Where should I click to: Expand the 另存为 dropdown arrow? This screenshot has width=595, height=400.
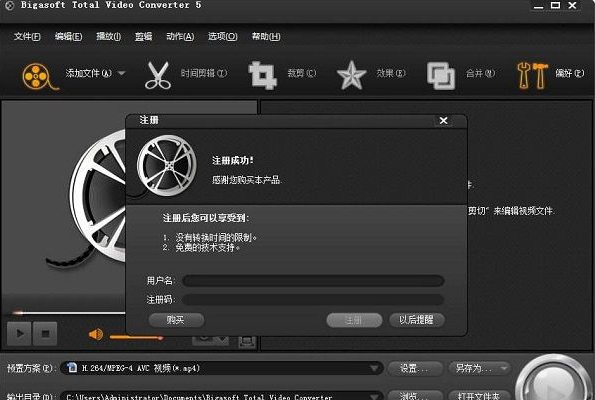pyautogui.click(x=504, y=368)
